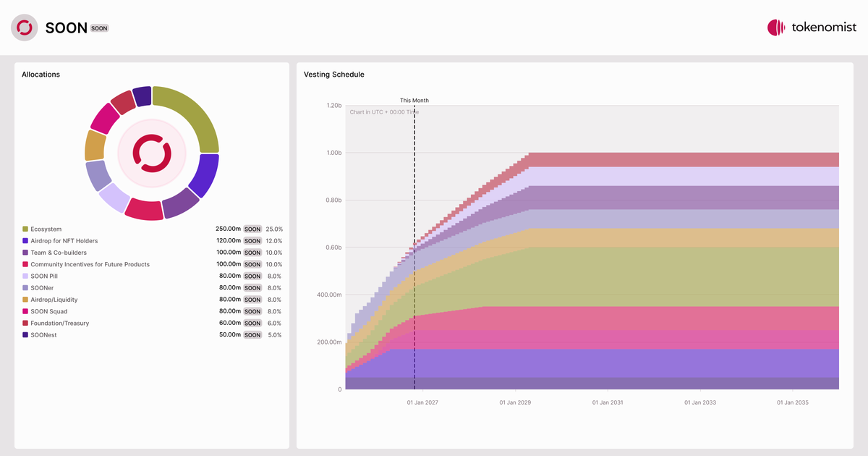Screen dimensions: 868x456
Task: Click the Team & Co-builders label
Action: [59, 253]
